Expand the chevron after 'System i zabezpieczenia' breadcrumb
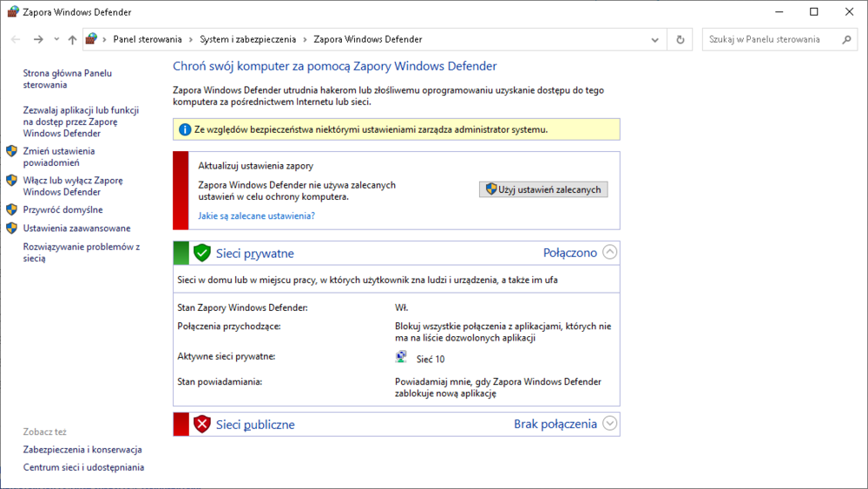 (305, 40)
